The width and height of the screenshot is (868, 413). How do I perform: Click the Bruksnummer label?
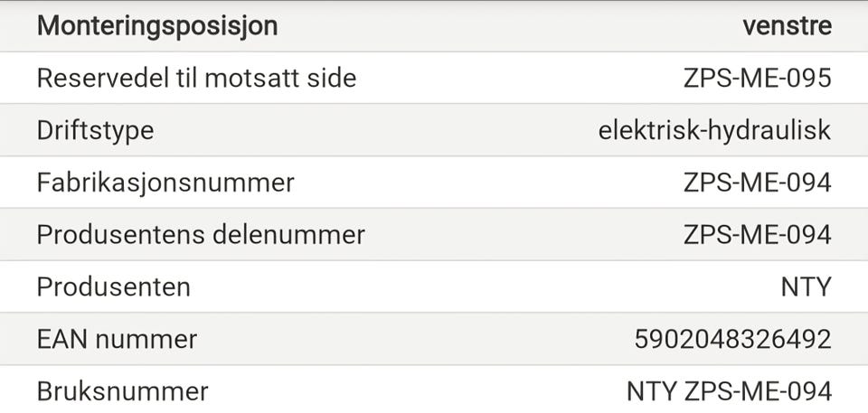[x=122, y=391]
